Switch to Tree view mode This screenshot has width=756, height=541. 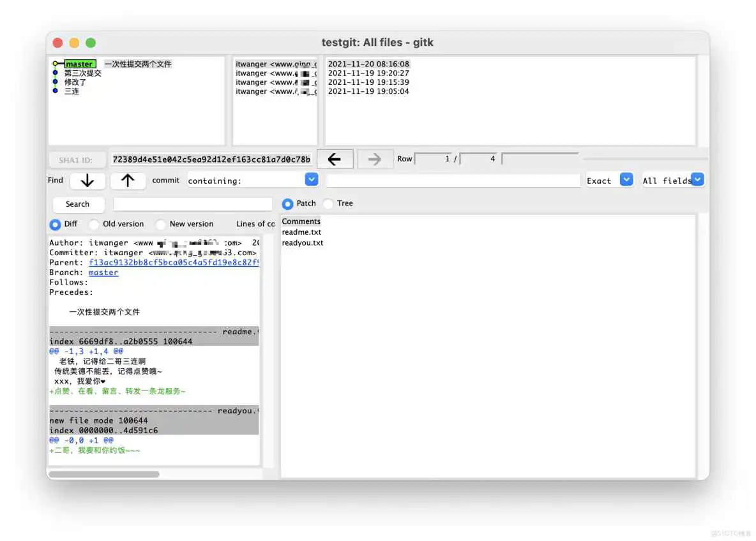pyautogui.click(x=328, y=204)
